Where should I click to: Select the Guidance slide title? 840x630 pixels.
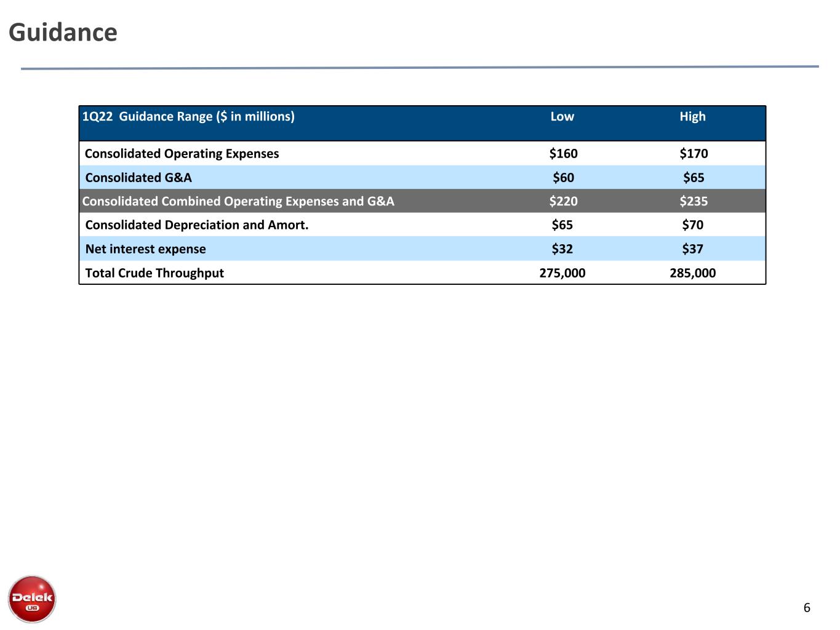pos(63,33)
